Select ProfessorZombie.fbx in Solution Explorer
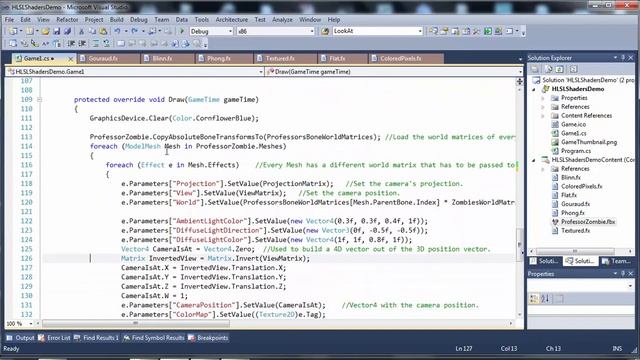 (587, 222)
